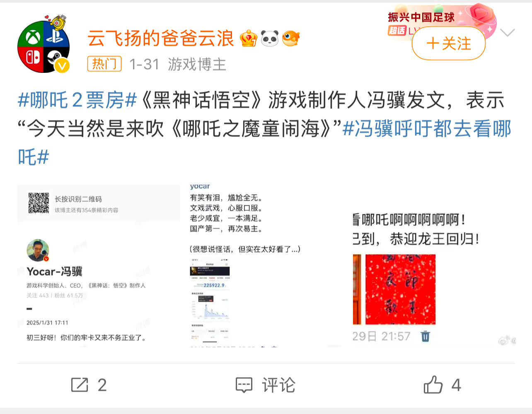The image size is (532, 414).
Task: Tap the repost share icon
Action: tap(80, 385)
